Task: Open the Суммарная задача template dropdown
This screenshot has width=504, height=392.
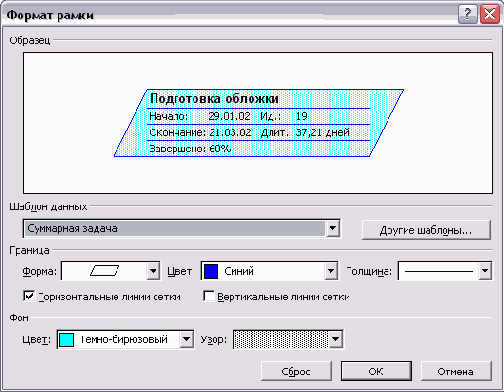Action: pos(332,228)
